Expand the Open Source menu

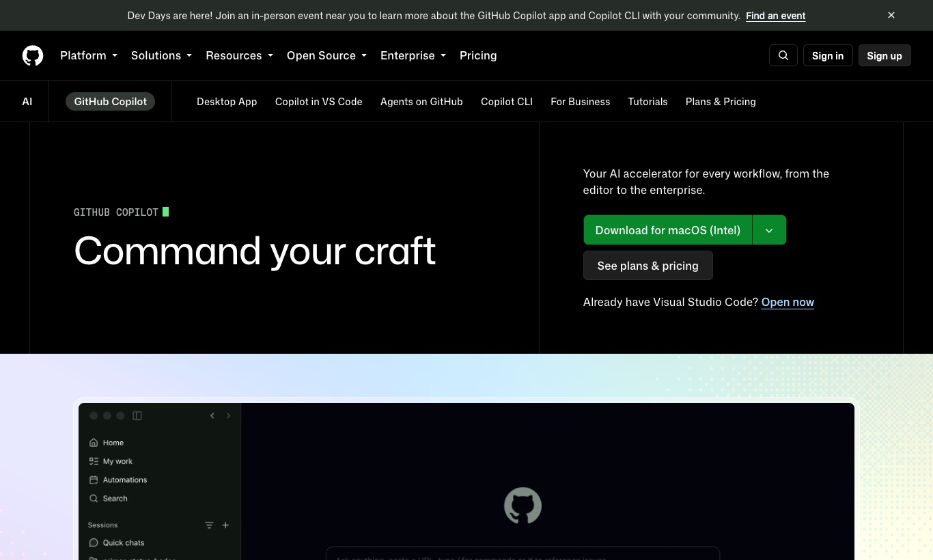pyautogui.click(x=326, y=55)
